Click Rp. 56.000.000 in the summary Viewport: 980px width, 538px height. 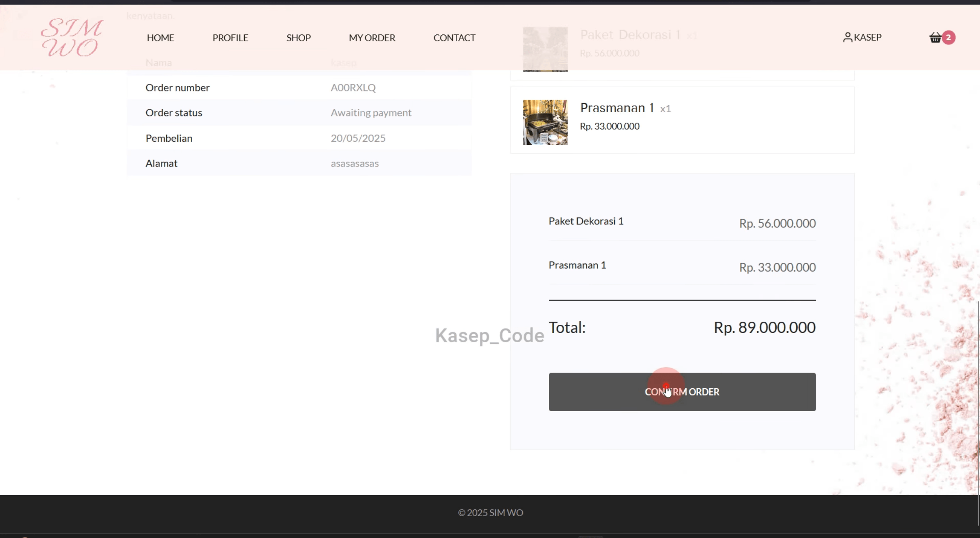coord(777,223)
